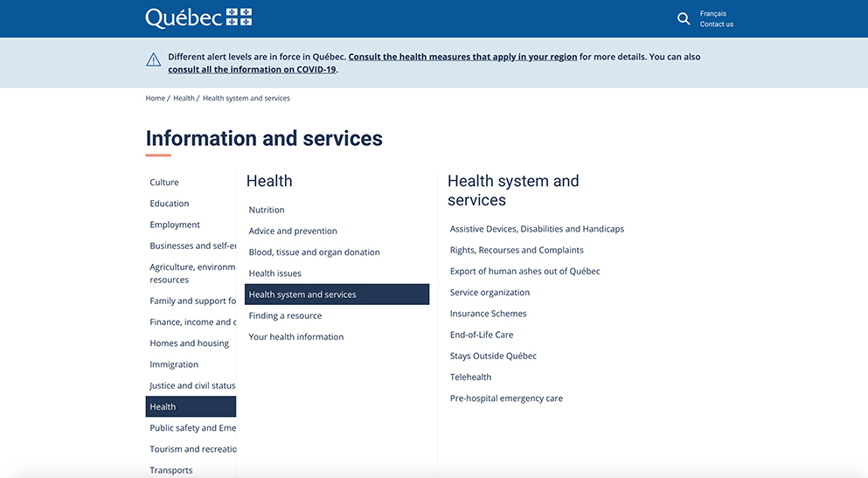Open Export of human ashes out of Québec
Viewport: 868px width, 478px height.
tap(524, 271)
